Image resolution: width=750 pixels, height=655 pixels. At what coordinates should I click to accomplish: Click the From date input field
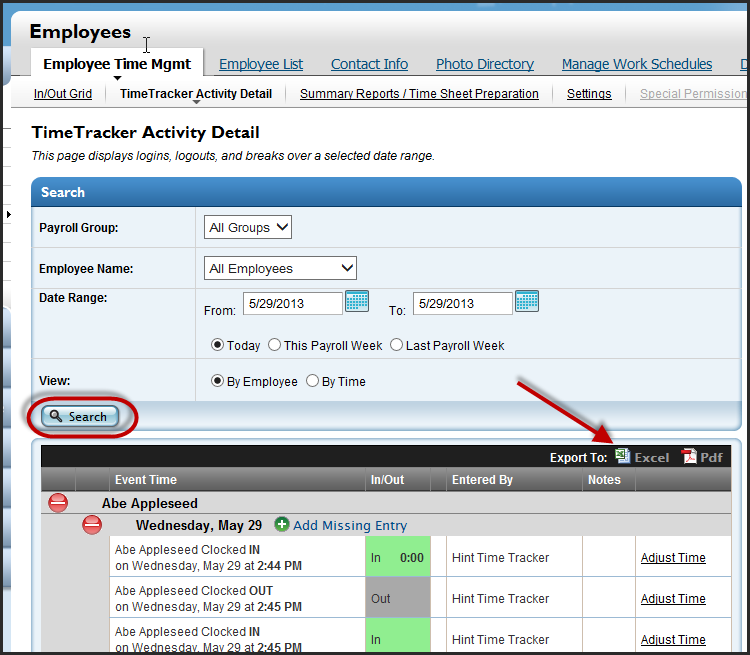click(x=293, y=303)
